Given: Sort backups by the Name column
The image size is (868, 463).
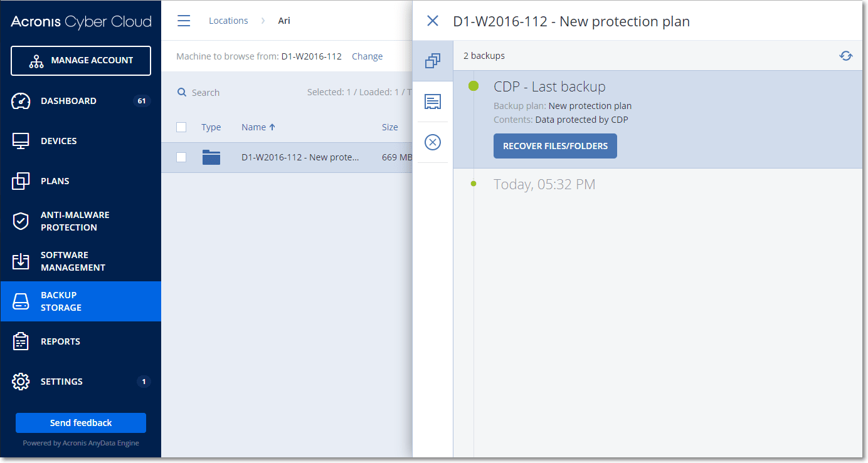Looking at the screenshot, I should point(254,127).
